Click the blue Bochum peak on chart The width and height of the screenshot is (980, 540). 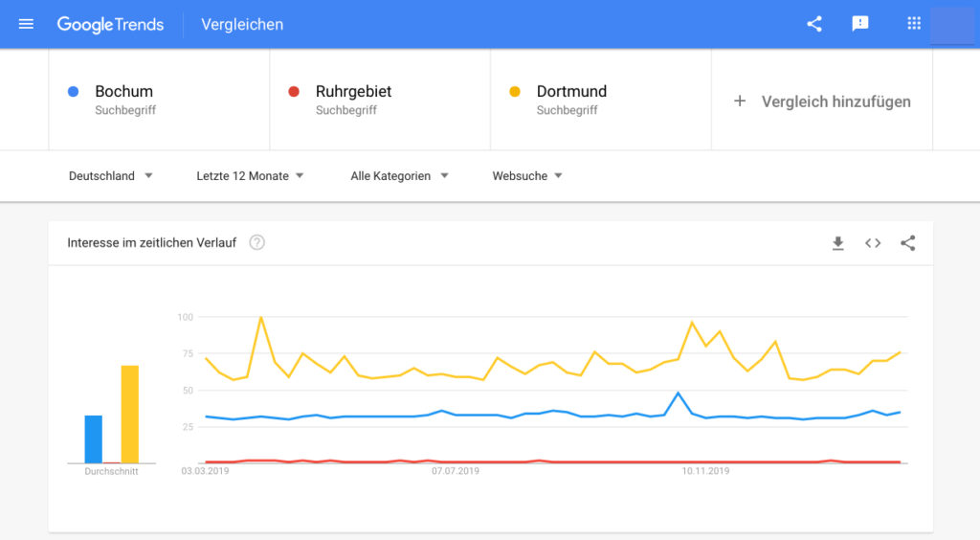[x=679, y=394]
